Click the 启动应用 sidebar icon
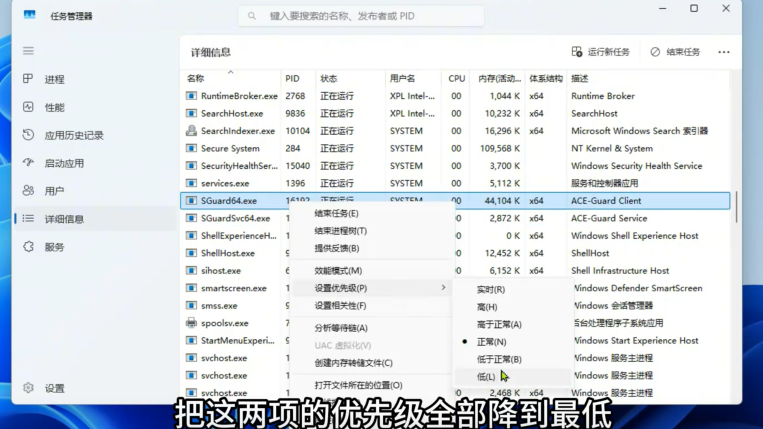Viewport: 763px width, 429px height. [28, 163]
